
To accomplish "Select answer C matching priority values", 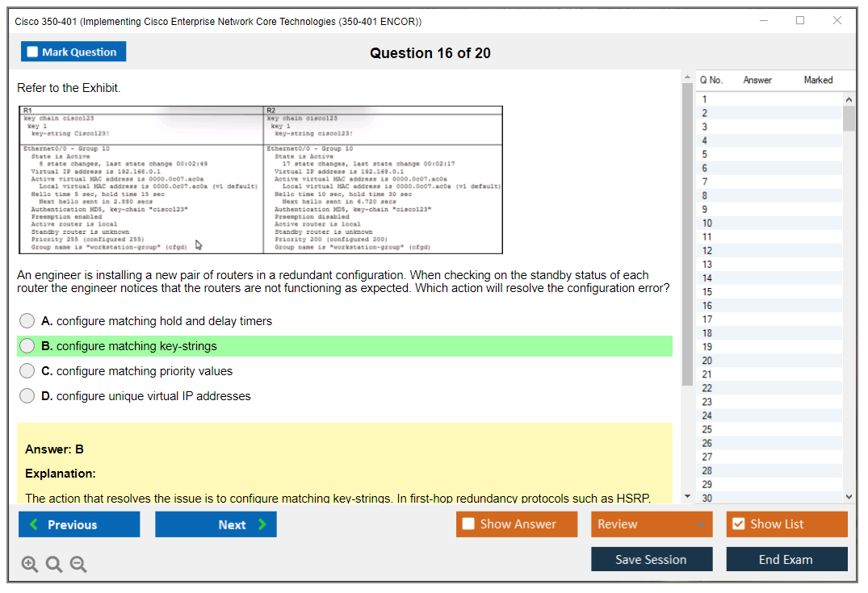I will 27,370.
